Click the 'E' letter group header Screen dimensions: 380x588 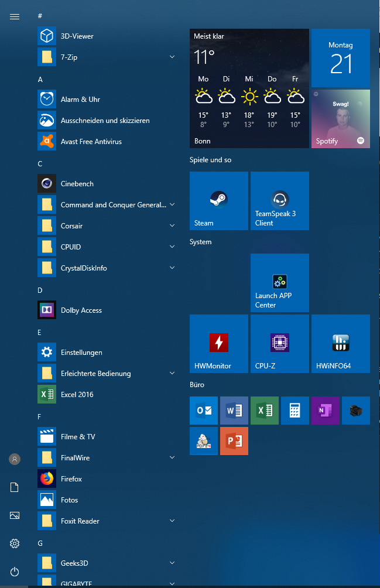pos(39,333)
